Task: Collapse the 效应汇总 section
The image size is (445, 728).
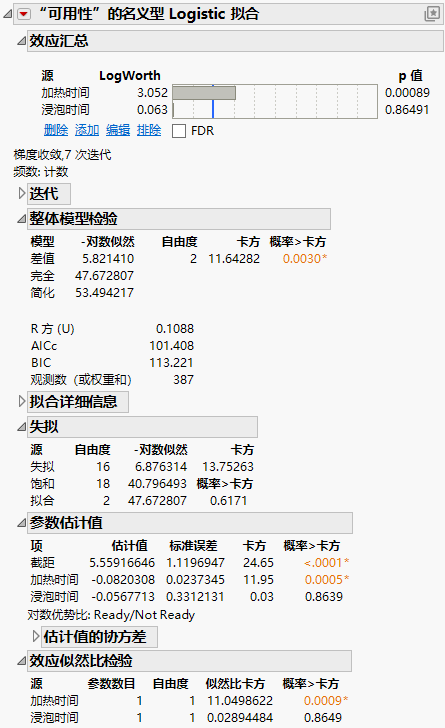Action: pyautogui.click(x=21, y=41)
